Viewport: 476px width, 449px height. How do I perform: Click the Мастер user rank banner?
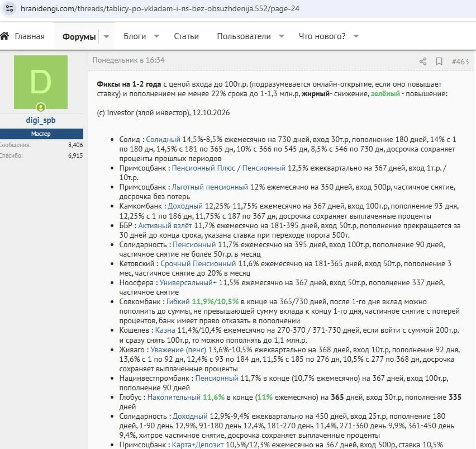point(41,134)
